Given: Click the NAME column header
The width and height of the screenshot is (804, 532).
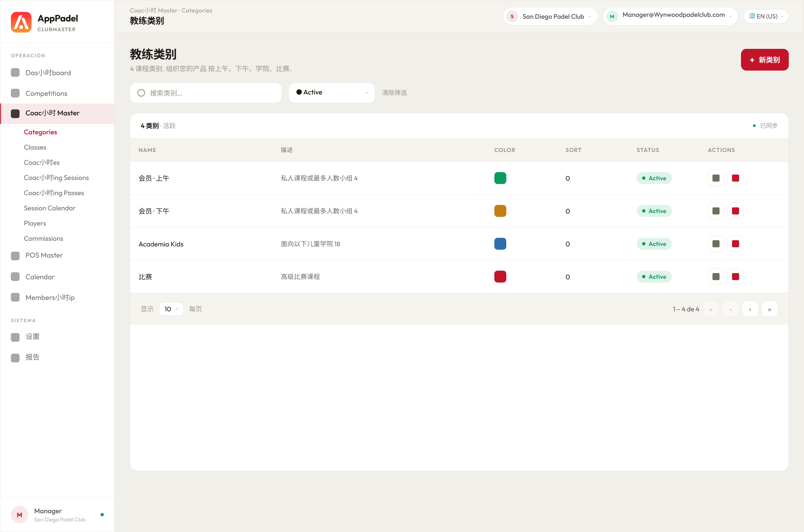Looking at the screenshot, I should click(x=147, y=150).
